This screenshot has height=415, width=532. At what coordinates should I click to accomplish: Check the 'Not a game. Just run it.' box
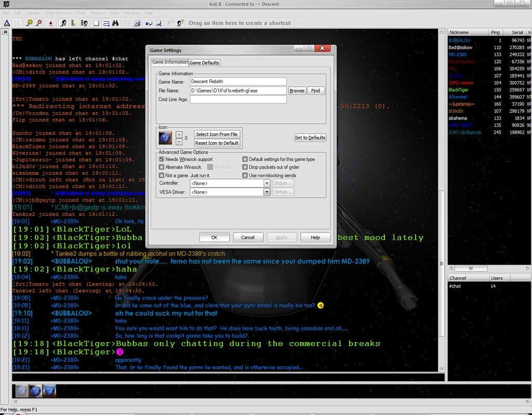pyautogui.click(x=162, y=176)
